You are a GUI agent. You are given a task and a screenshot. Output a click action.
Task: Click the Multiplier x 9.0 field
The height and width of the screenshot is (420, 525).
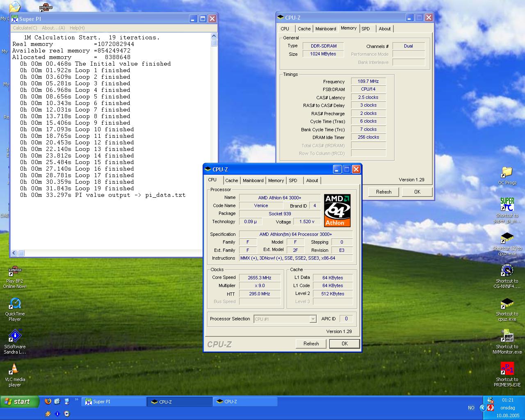(260, 285)
